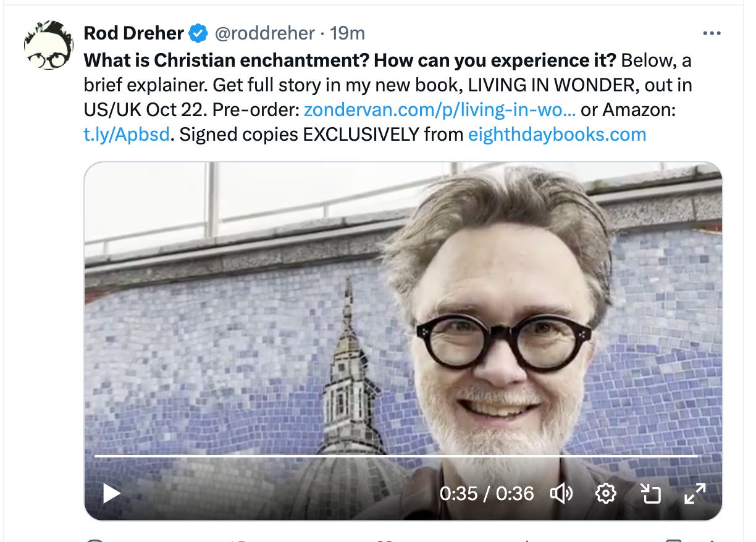
Task: Play the video in the tweet
Action: (x=111, y=493)
